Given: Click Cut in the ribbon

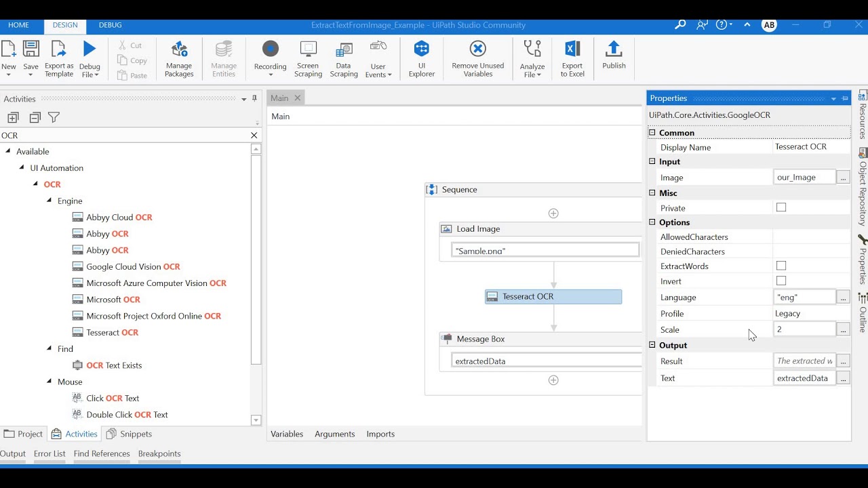Looking at the screenshot, I should (x=130, y=45).
